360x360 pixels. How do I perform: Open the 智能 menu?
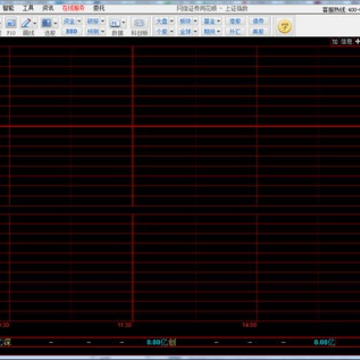pyautogui.click(x=8, y=8)
